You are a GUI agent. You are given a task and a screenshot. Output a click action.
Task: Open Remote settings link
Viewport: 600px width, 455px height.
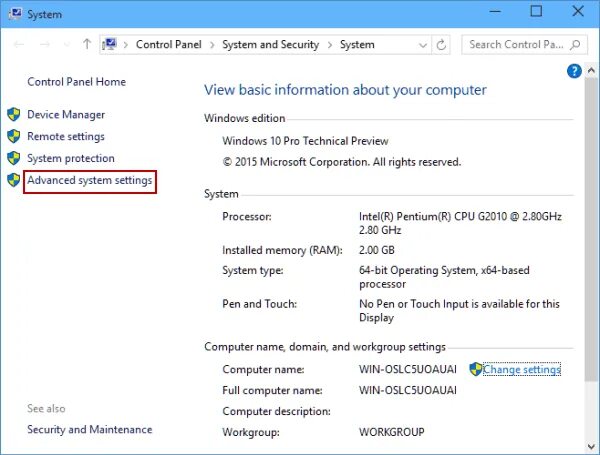point(66,136)
